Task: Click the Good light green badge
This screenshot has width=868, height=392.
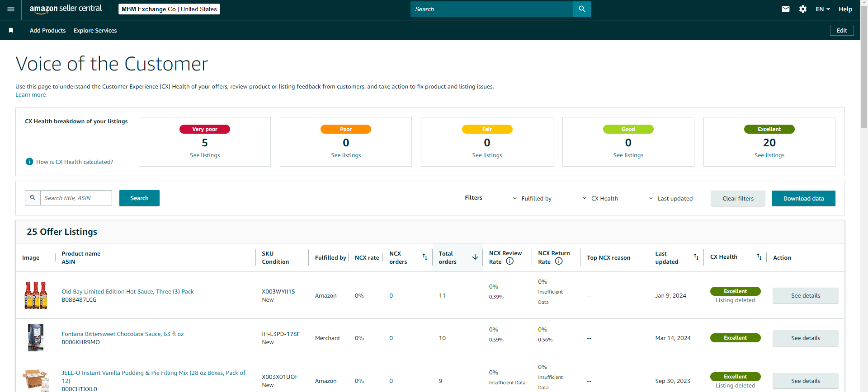Action: point(628,129)
